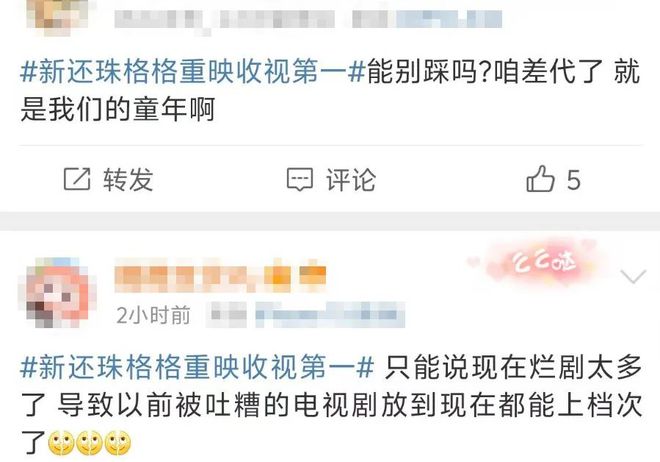Open the blurred orange username of second post
Viewport: 660px width, 462px height.
pos(221,276)
